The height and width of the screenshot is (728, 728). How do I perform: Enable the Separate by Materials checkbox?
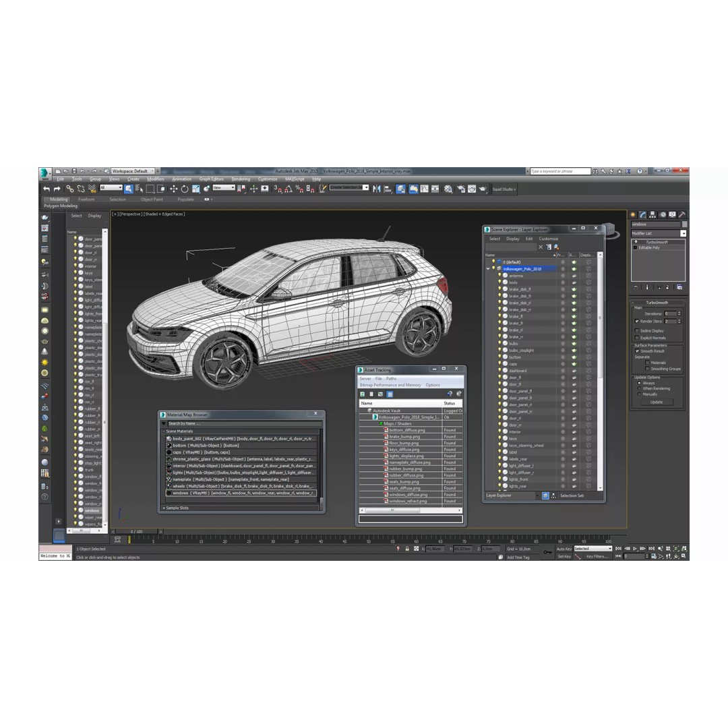(x=647, y=363)
